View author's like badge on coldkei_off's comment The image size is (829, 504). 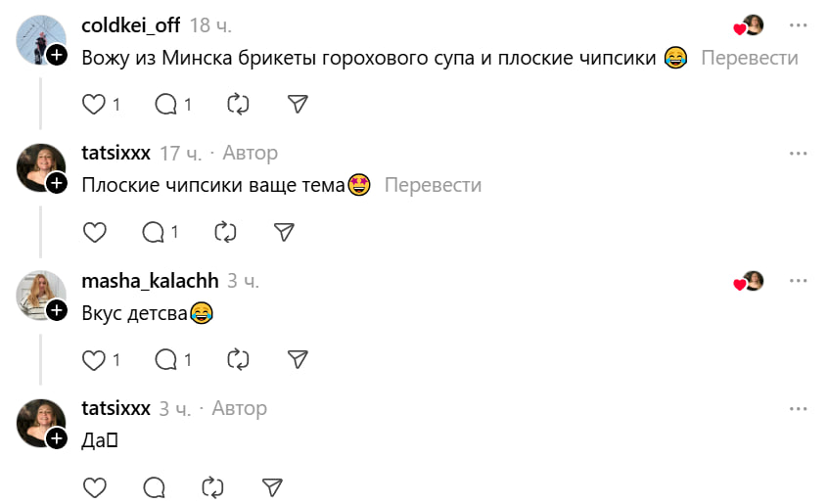(x=750, y=26)
